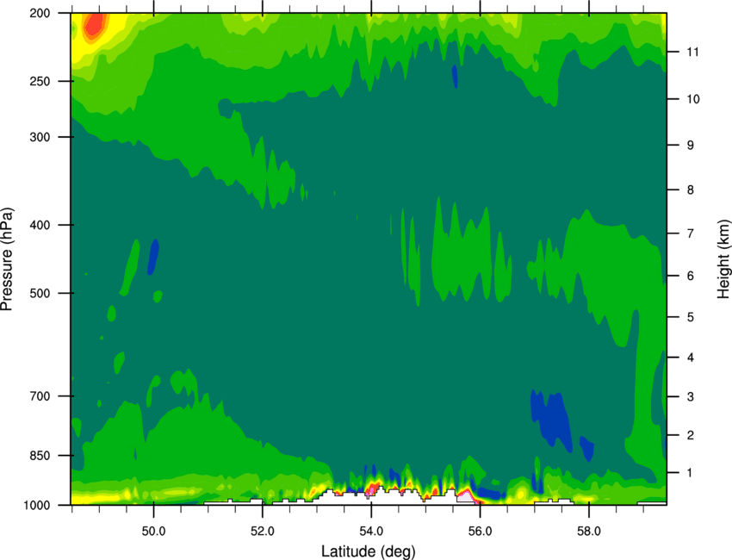Click latitude tick label 56.0
732x560 pixels.
480,532
